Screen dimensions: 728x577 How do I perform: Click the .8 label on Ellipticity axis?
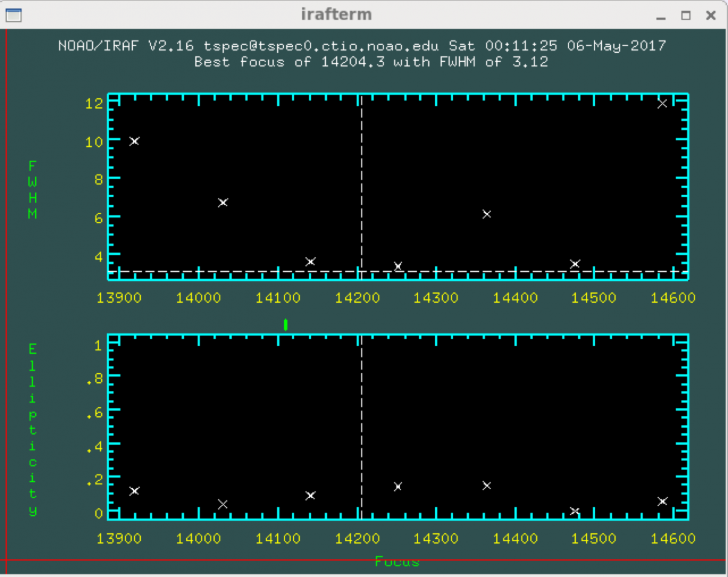(x=94, y=378)
